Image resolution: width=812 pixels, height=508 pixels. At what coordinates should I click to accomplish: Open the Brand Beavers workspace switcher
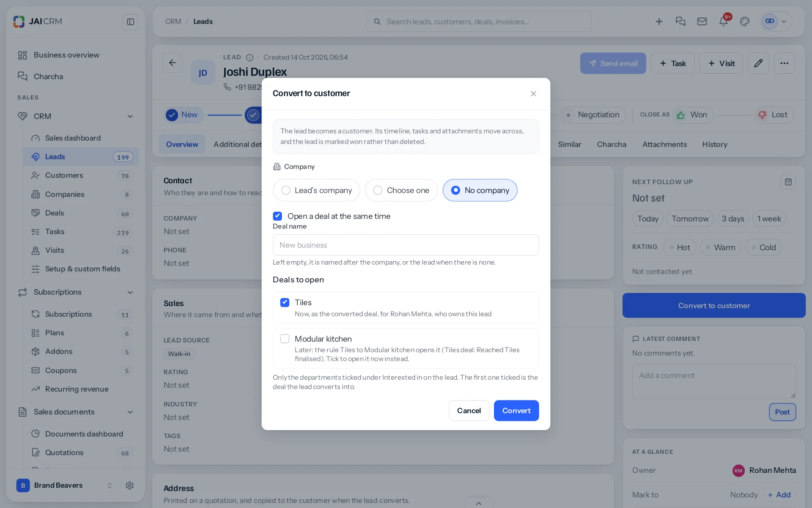pyautogui.click(x=66, y=486)
